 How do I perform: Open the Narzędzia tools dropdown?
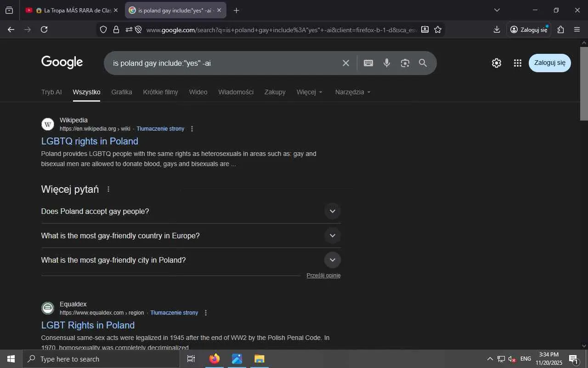coord(353,92)
